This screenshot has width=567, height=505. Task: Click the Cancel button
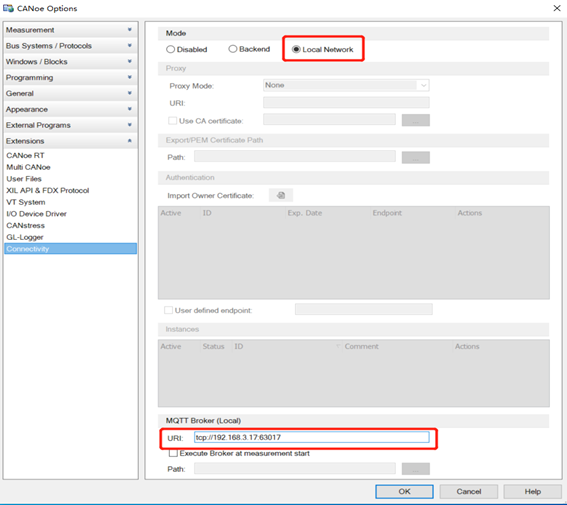pyautogui.click(x=469, y=491)
